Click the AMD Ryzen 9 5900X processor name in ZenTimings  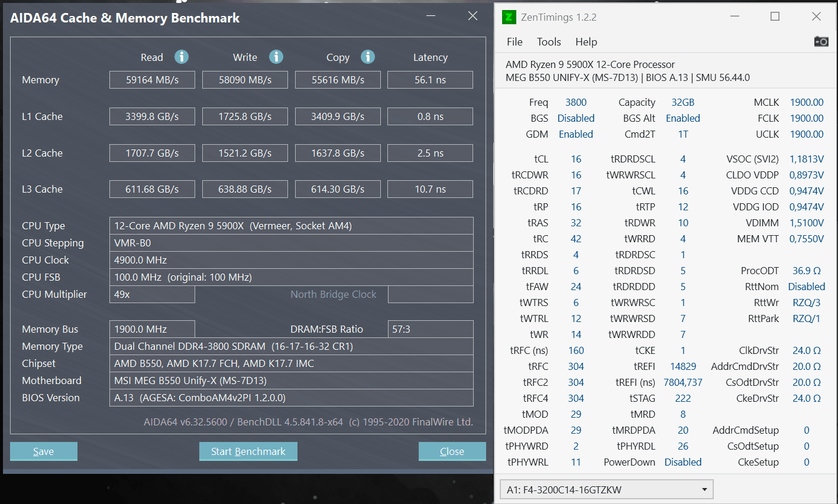(590, 64)
